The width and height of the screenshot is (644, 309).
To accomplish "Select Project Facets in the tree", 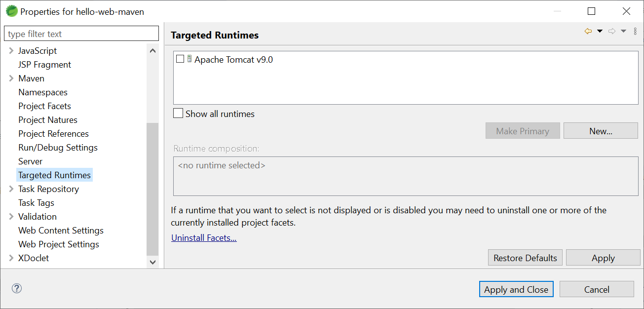I will pos(44,106).
